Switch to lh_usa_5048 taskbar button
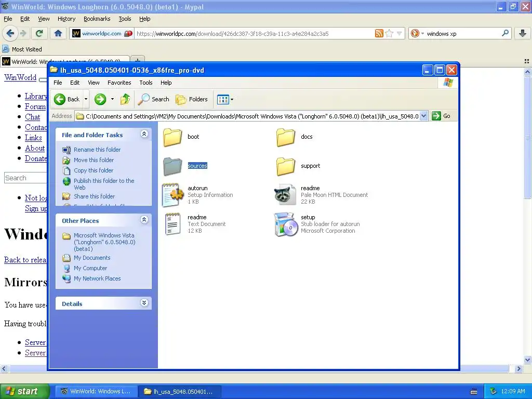Screen dimensions: 532x399 pyautogui.click(x=180, y=391)
